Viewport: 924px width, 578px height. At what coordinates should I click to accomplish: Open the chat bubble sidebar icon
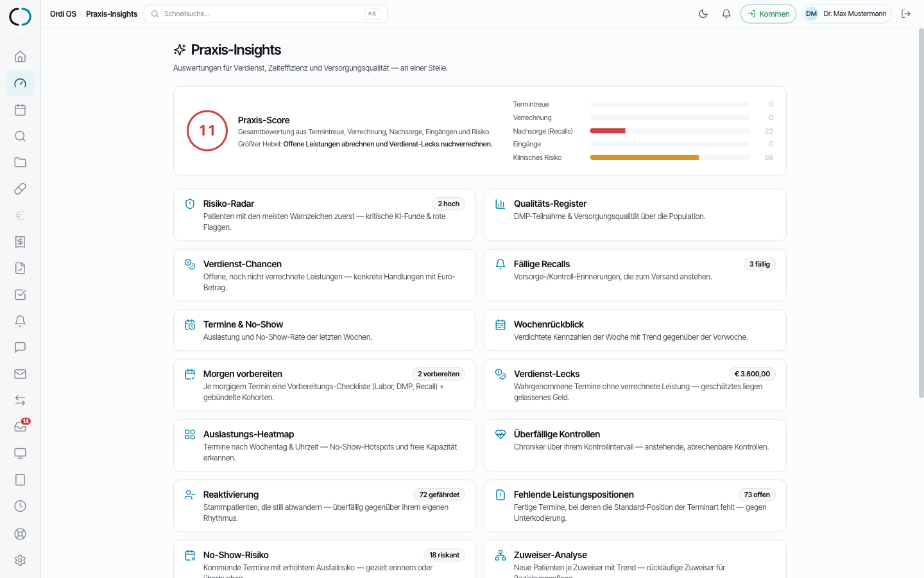click(20, 347)
